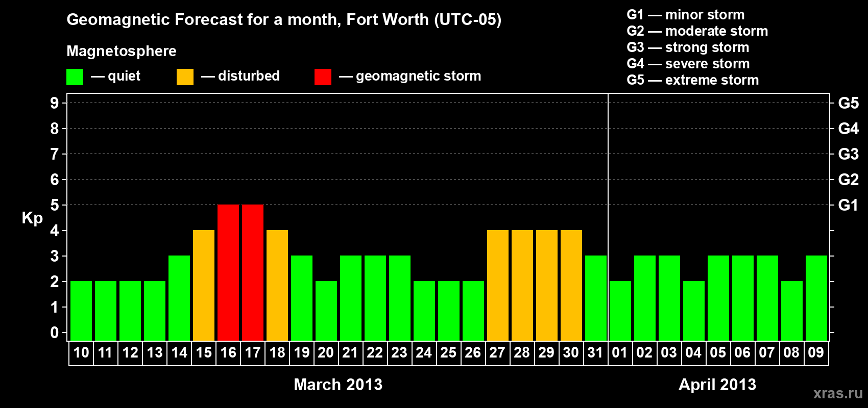The height and width of the screenshot is (408, 868).
Task: Select the green bar for April 09
Action: [816, 298]
